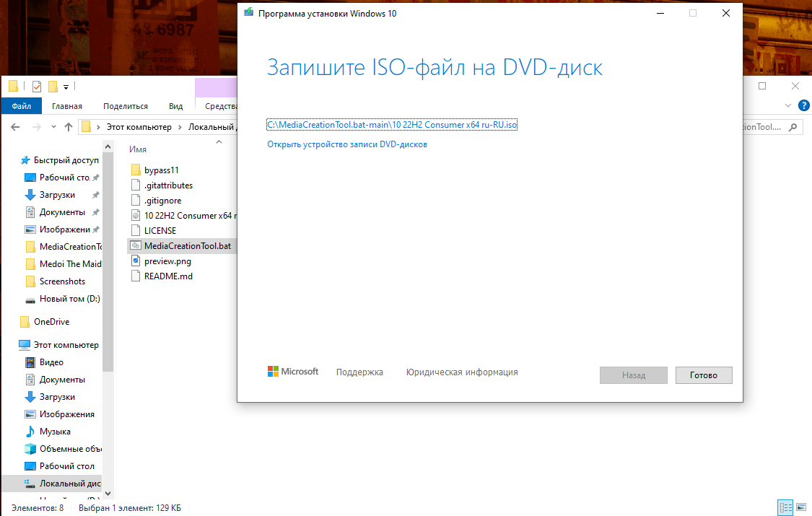Open the Файл menu
The height and width of the screenshot is (516, 812).
[x=21, y=106]
